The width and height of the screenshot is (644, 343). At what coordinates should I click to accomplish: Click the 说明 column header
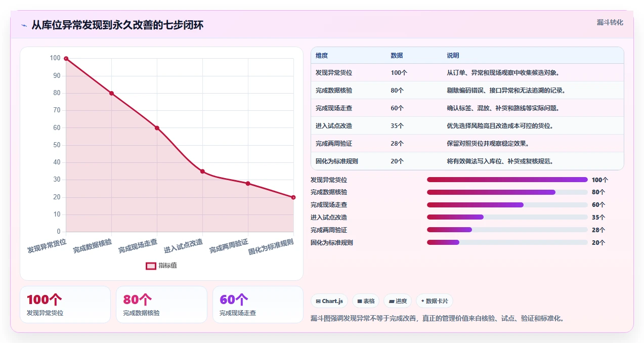click(453, 56)
